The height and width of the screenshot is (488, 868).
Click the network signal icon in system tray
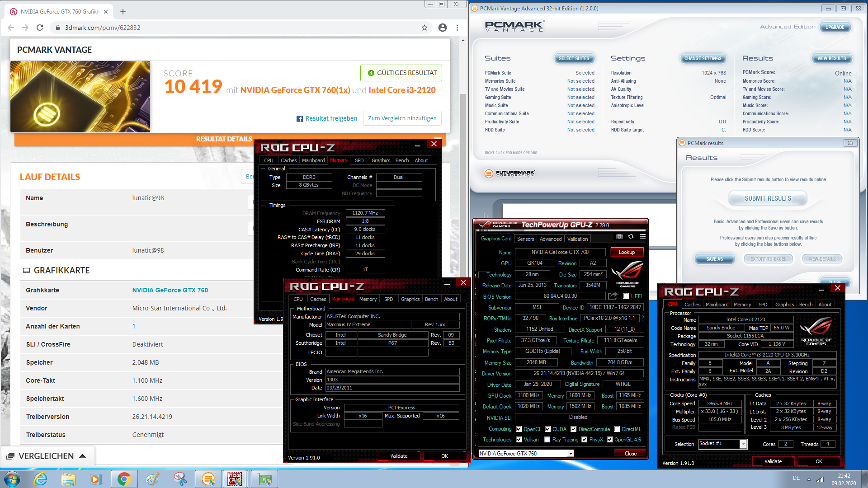point(820,479)
